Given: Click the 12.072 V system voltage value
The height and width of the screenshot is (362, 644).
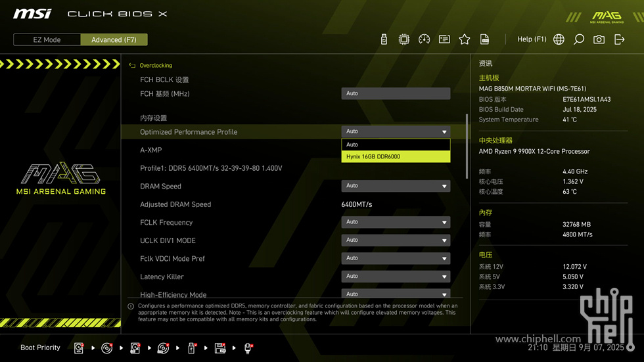Looking at the screenshot, I should [574, 267].
